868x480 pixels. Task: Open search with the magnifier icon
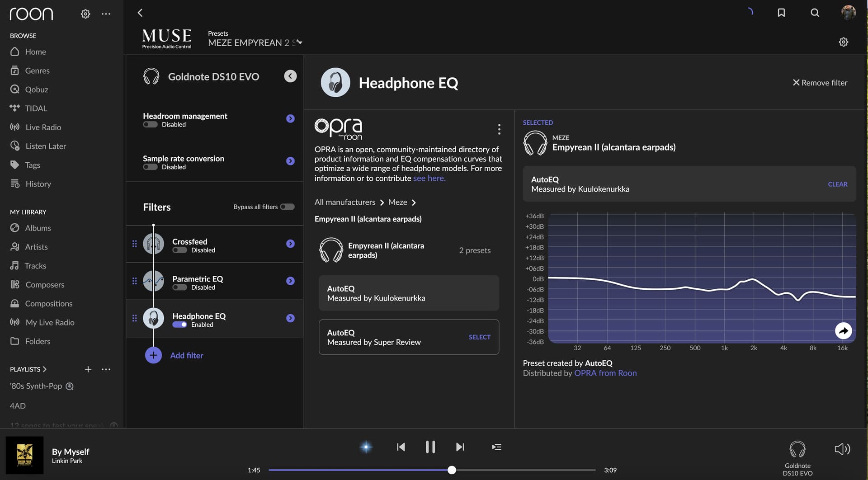click(x=815, y=13)
